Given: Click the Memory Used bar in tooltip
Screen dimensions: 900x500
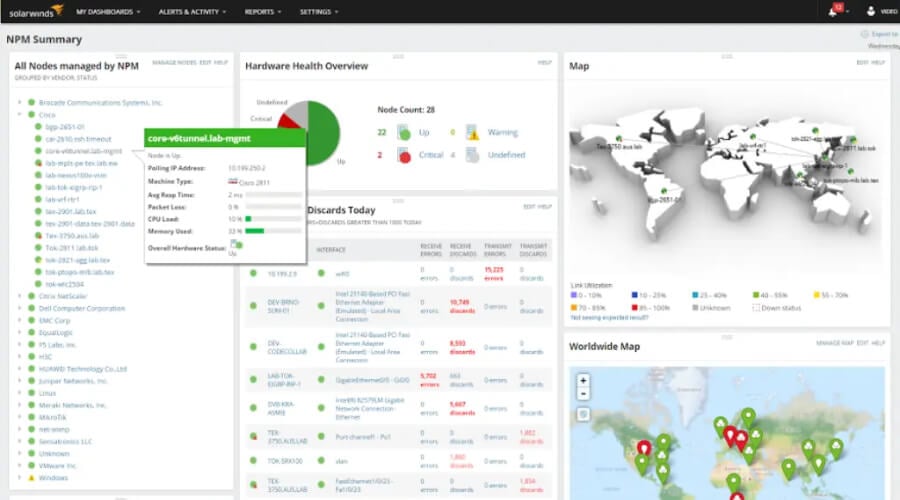Looking at the screenshot, I should pos(273,231).
